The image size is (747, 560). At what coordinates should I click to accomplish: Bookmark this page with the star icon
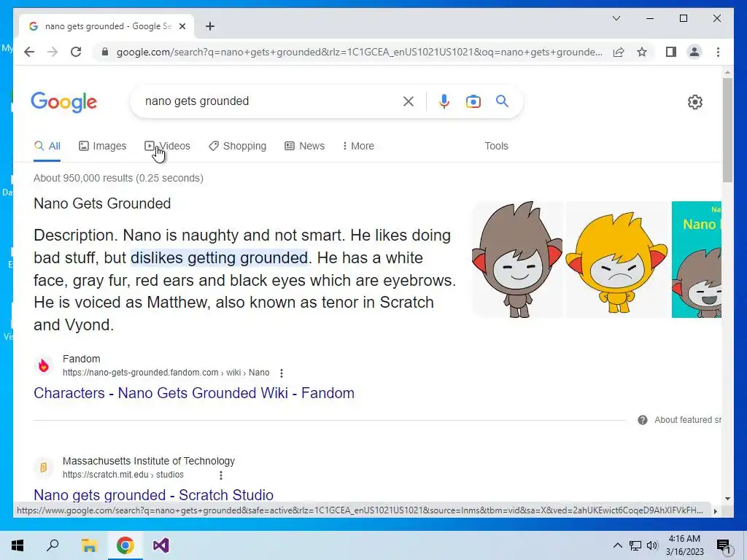(642, 52)
